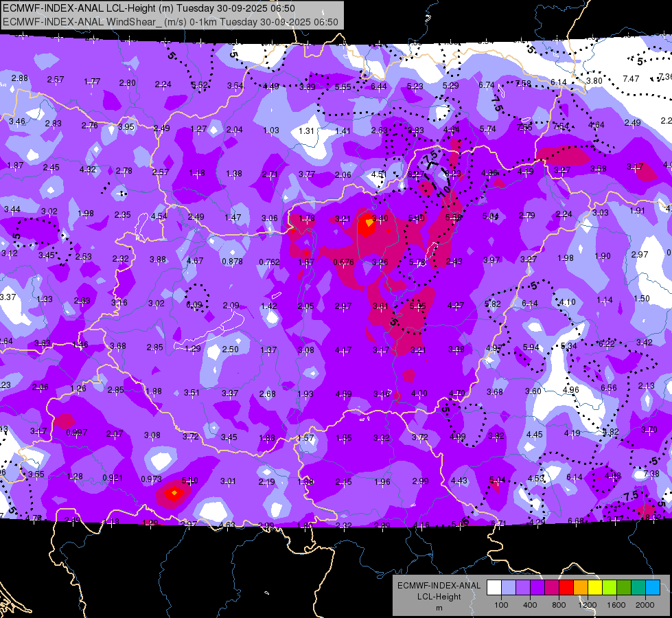Click the wind shear value 6.22

(606, 343)
